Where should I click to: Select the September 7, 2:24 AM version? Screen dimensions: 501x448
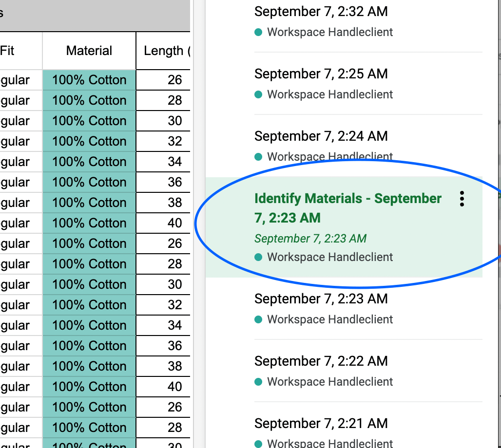click(x=320, y=136)
